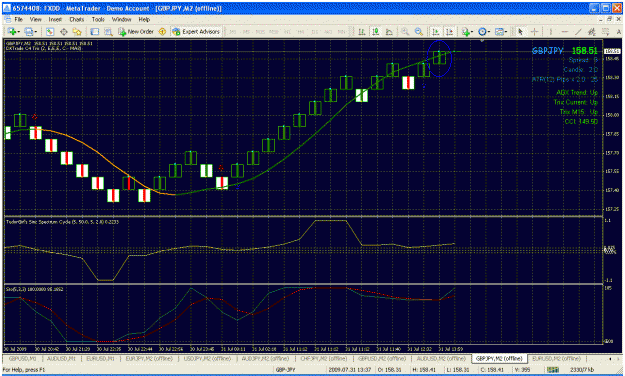The height and width of the screenshot is (376, 625).
Task: Open the Navigator favorites folder icon
Action: point(77,31)
